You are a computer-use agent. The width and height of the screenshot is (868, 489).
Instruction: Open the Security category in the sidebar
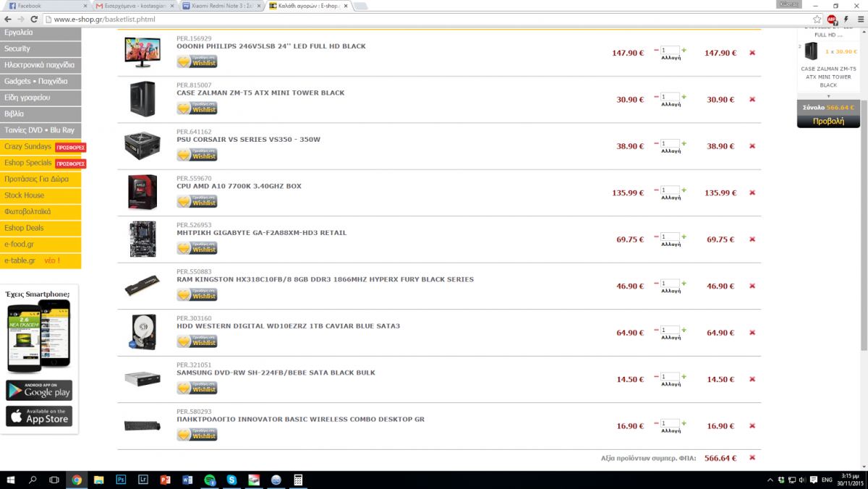(x=41, y=48)
